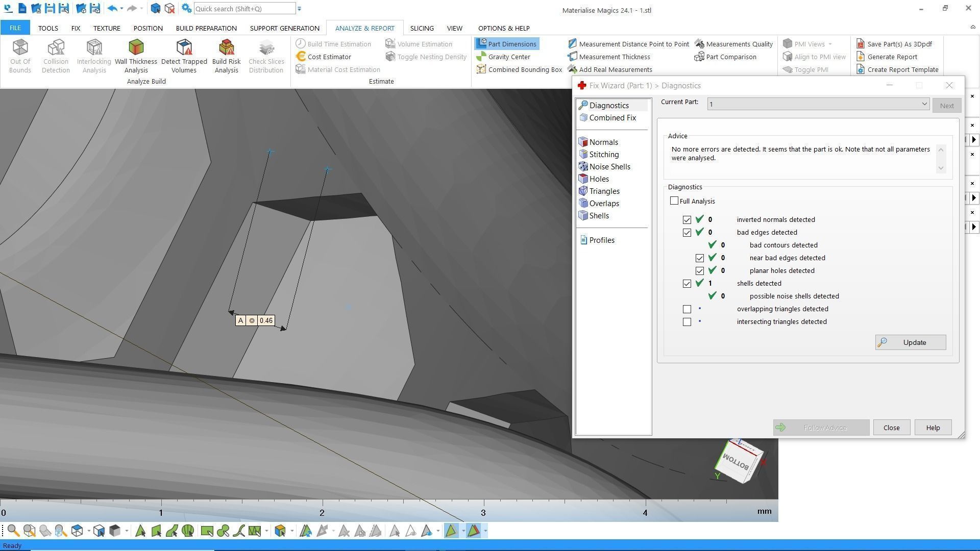This screenshot has width=980, height=551.
Task: Open Holes fix page in wizard
Action: pos(599,179)
